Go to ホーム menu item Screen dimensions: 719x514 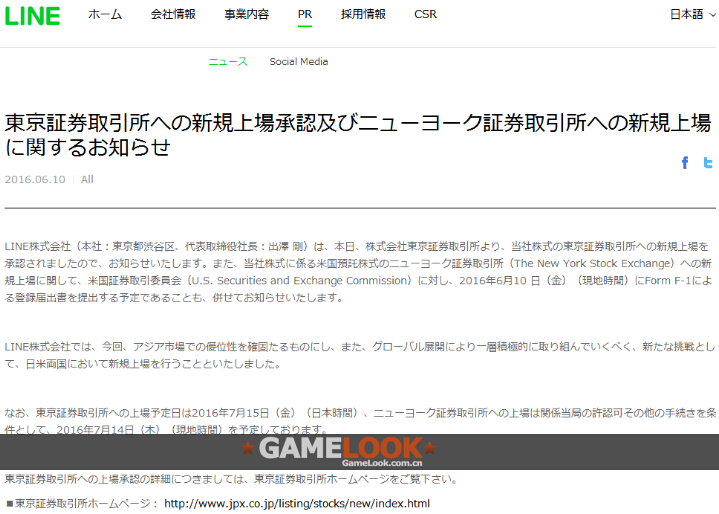point(105,14)
